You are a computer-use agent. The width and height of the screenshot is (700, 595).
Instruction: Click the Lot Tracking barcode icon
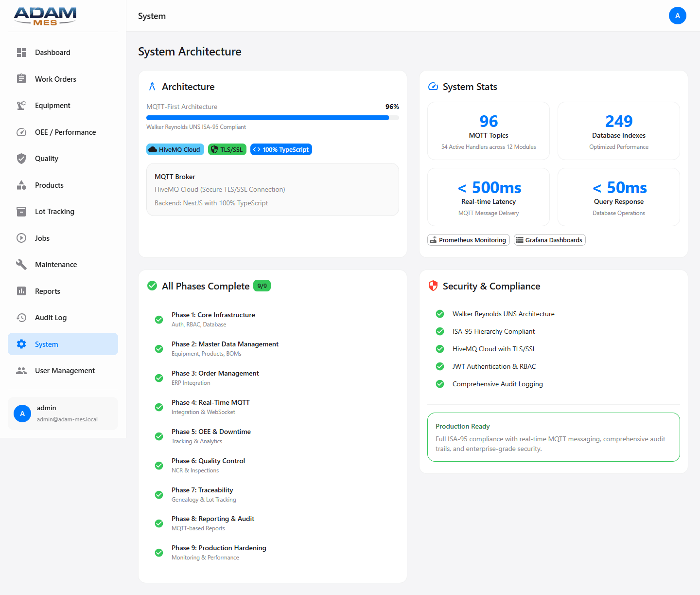pos(21,211)
